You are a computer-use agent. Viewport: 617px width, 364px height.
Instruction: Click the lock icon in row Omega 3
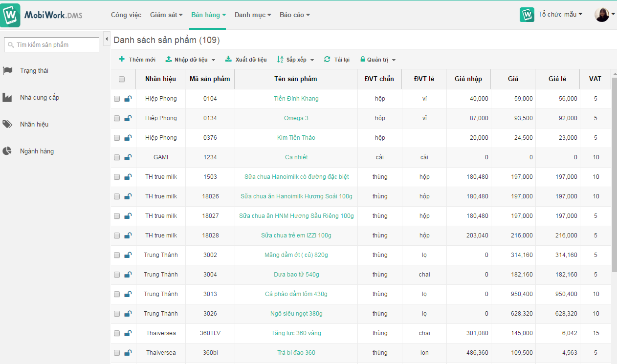(128, 118)
